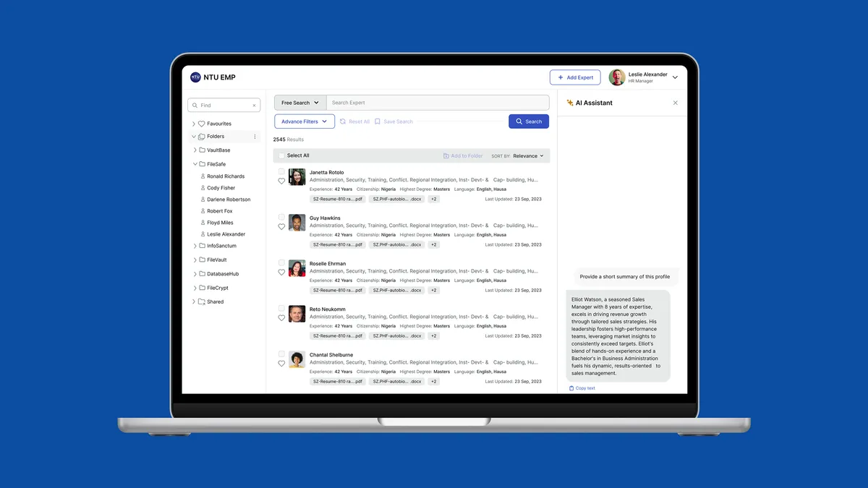Viewport: 868px width, 488px height.
Task: Expand the InfoSanctum folder
Action: (195, 246)
